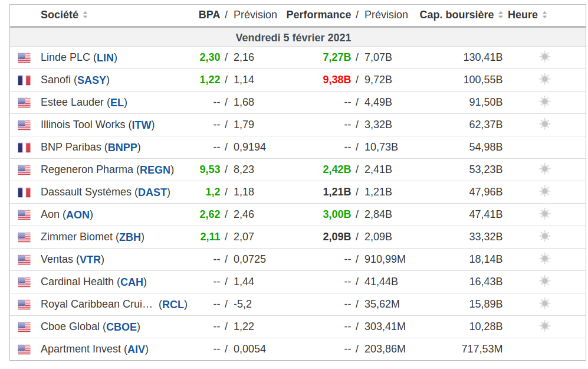The width and height of the screenshot is (588, 369).
Task: Click the Performance column header
Action: pos(318,15)
